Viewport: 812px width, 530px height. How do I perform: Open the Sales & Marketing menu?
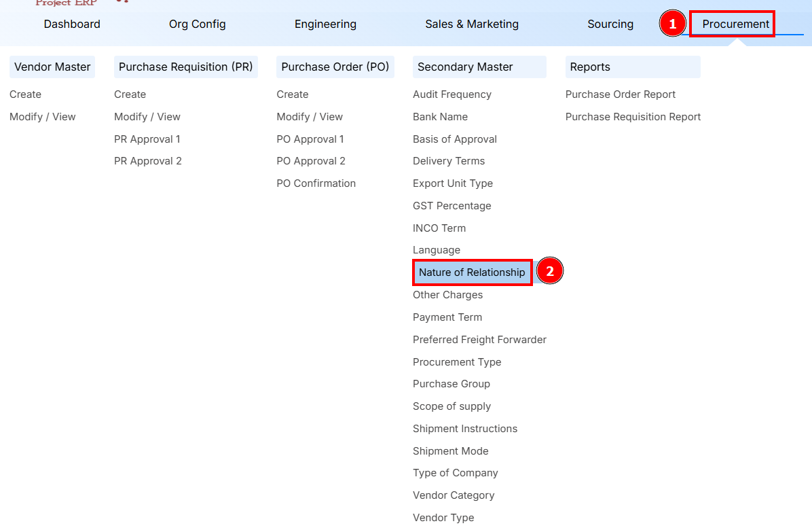(x=472, y=24)
